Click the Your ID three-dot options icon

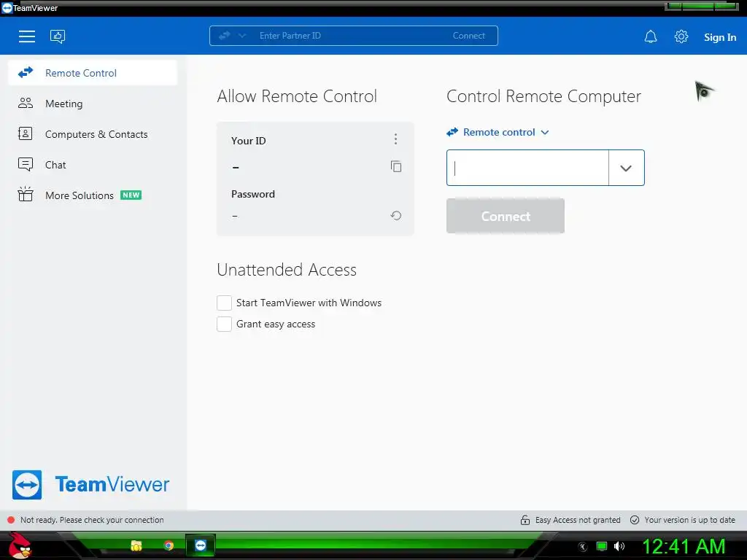395,139
